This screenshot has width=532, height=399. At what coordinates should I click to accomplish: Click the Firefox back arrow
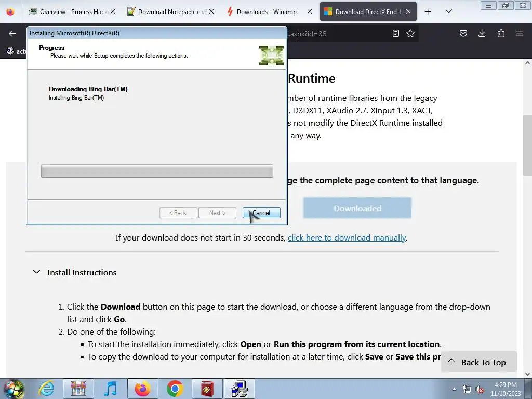(12, 33)
